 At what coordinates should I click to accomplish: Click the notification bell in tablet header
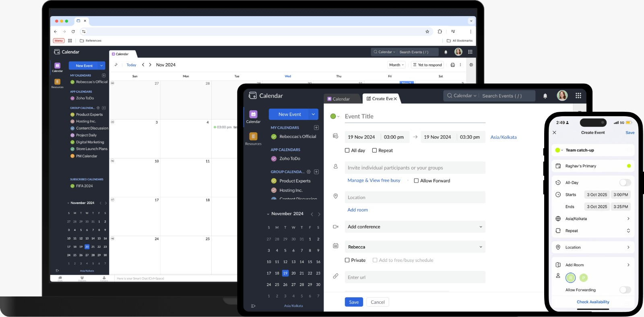pos(545,96)
